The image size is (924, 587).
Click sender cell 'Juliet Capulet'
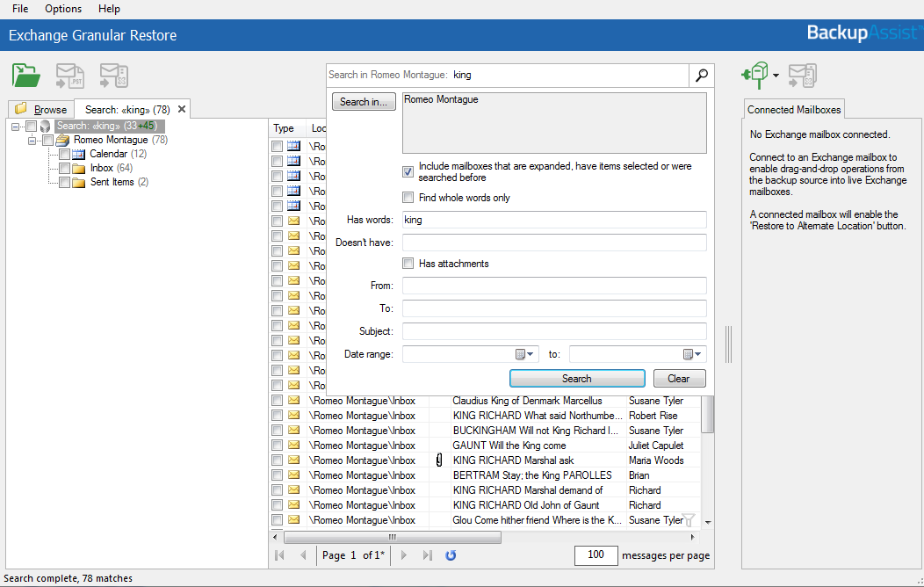[x=656, y=445]
